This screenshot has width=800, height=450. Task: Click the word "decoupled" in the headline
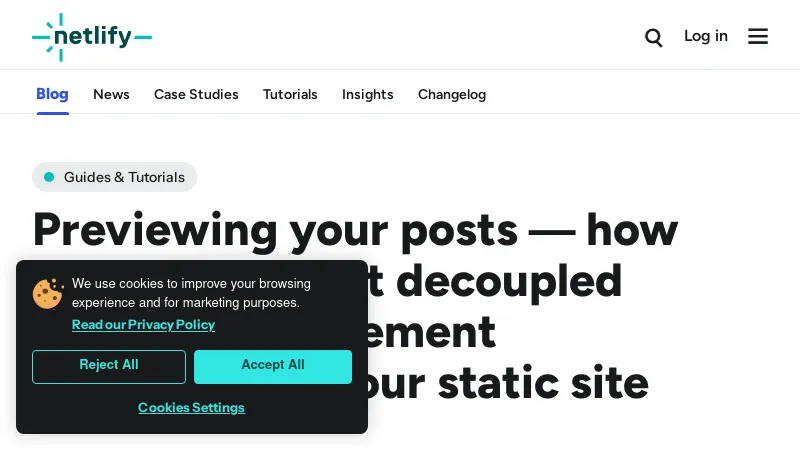[x=509, y=281]
